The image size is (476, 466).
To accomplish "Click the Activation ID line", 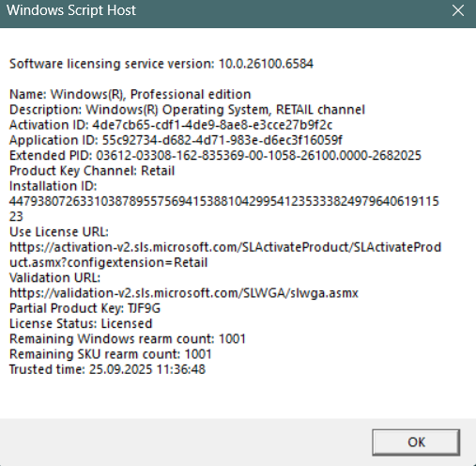I will coord(171,125).
